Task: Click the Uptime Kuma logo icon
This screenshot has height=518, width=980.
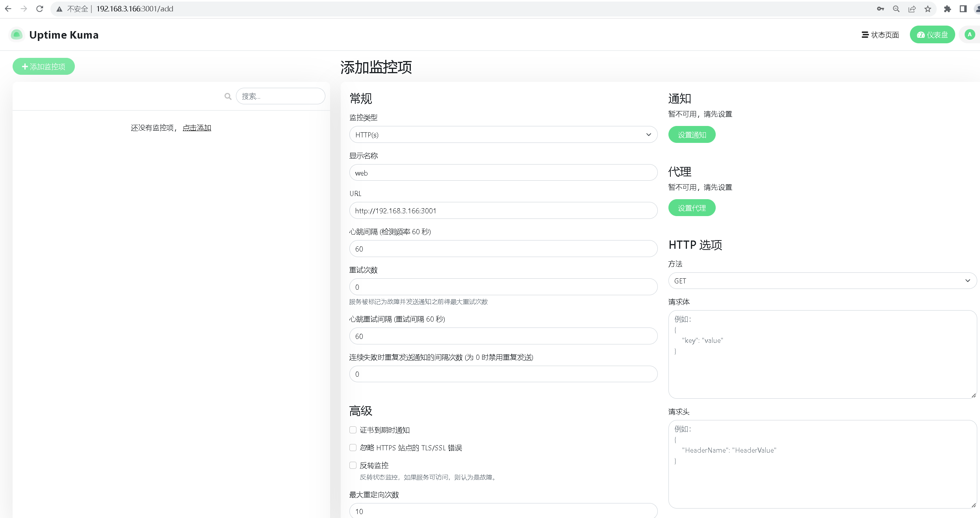Action: (x=17, y=35)
